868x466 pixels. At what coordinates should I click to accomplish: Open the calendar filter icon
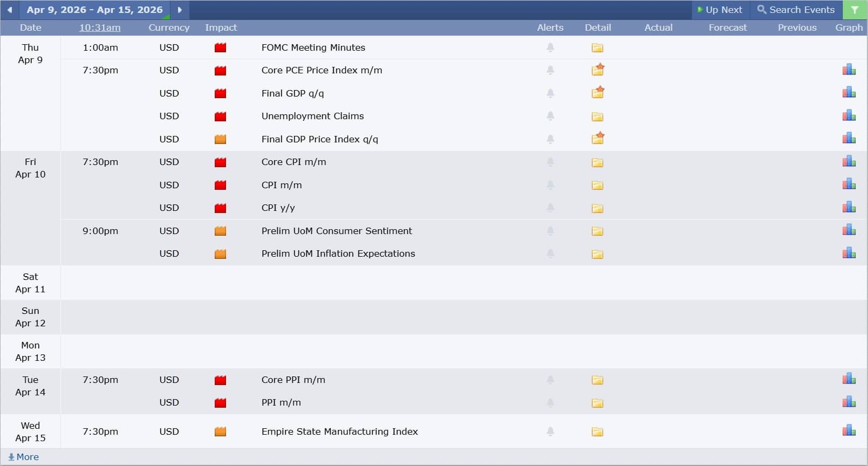855,10
